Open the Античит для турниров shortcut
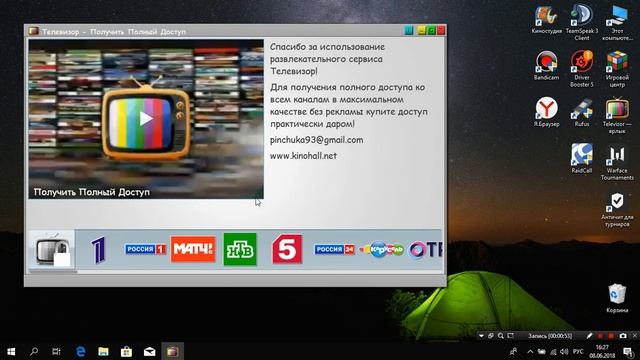 [x=617, y=210]
